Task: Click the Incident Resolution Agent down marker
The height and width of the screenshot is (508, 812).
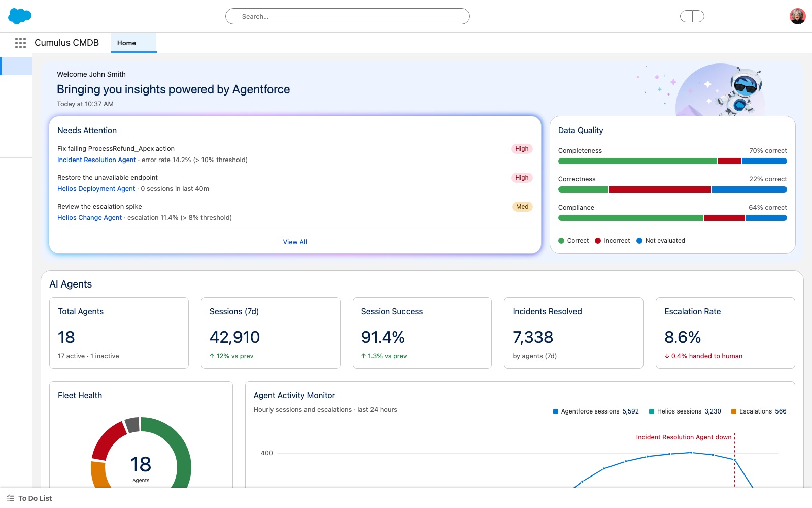Action: (684, 437)
